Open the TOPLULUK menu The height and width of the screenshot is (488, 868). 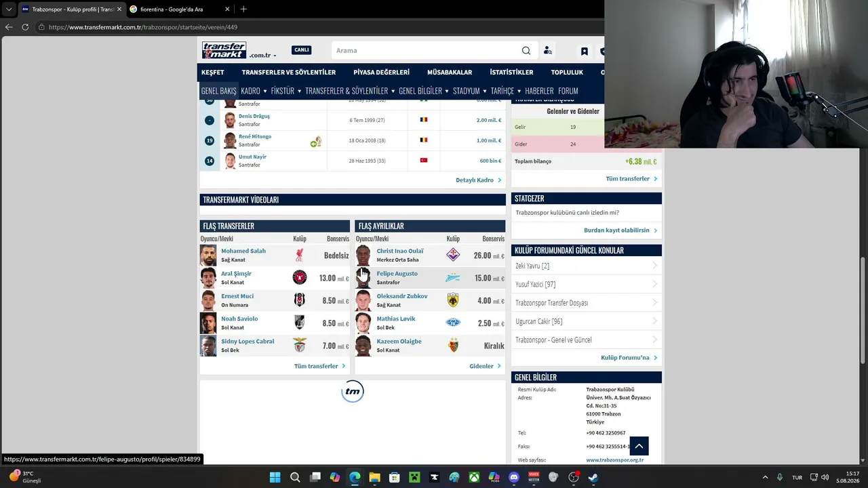coord(567,73)
